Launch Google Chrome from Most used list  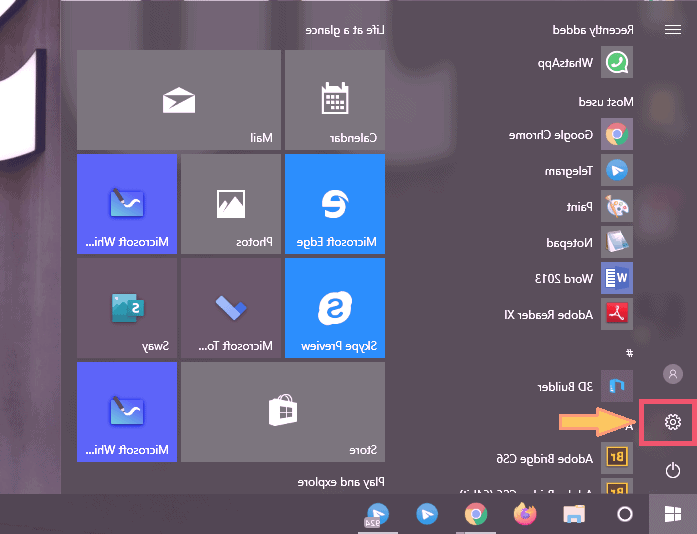coord(571,134)
